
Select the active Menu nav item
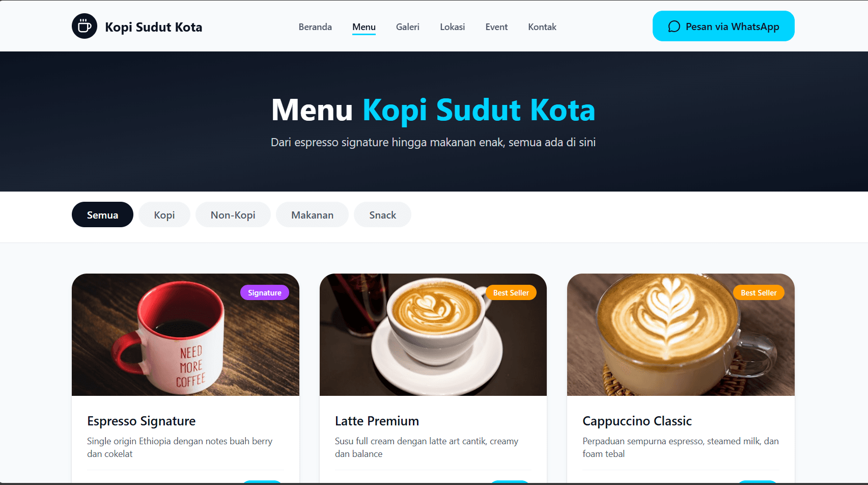coord(364,27)
